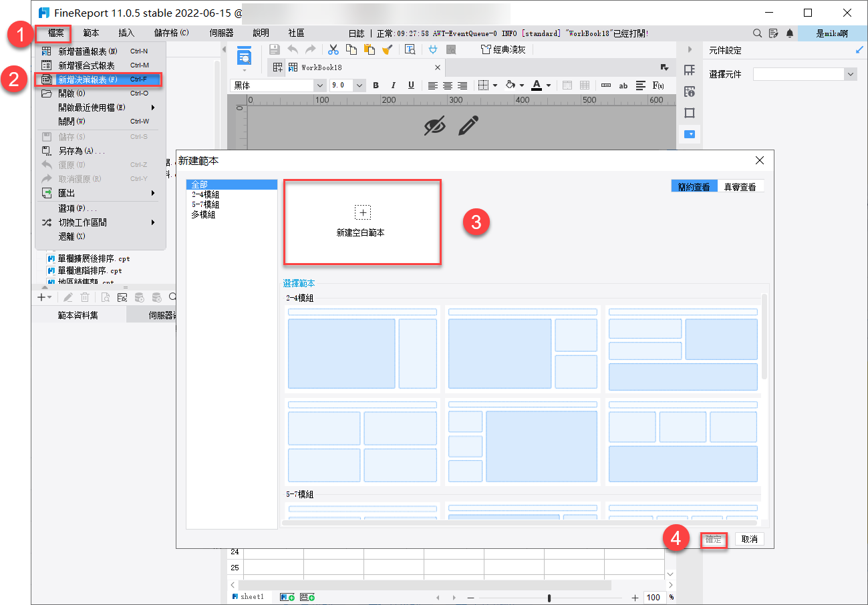Click the Undo arrow in the toolbar
The height and width of the screenshot is (605, 868).
click(293, 49)
